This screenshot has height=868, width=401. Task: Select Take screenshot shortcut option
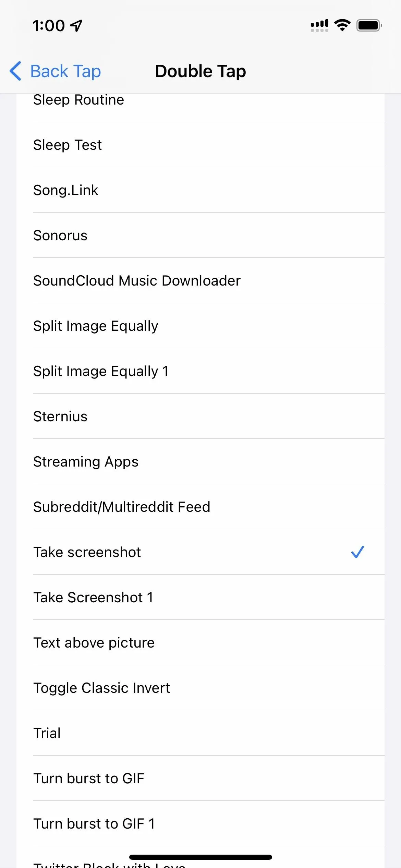click(x=200, y=552)
